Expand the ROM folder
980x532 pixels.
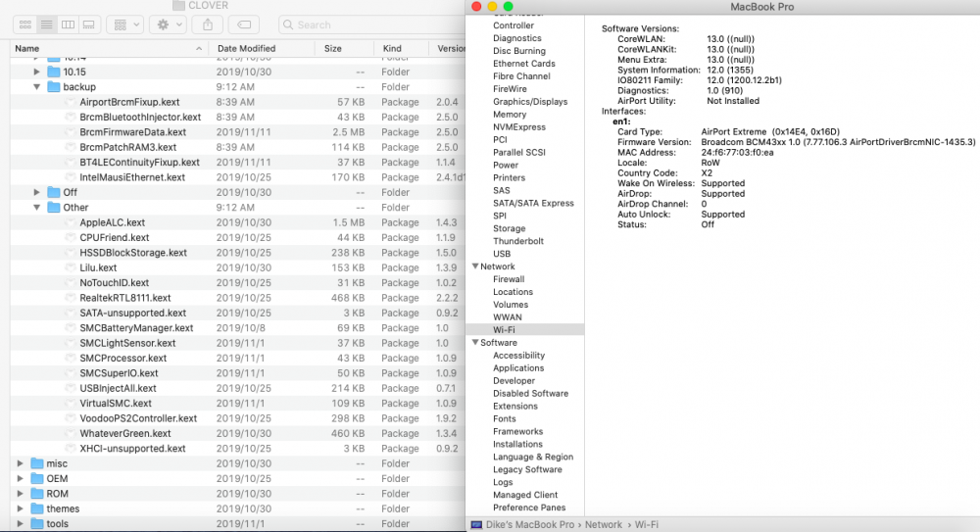(20, 493)
